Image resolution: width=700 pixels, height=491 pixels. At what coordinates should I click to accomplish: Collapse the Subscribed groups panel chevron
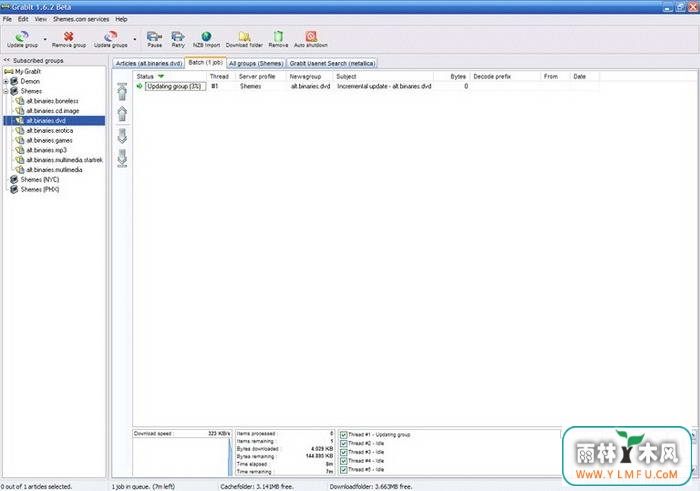pos(6,60)
